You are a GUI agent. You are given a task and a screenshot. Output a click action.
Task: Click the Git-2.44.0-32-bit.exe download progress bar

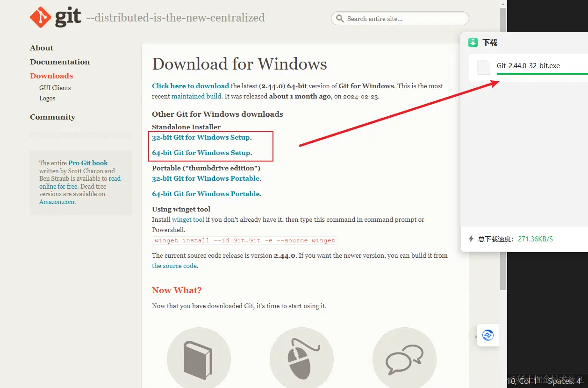click(542, 74)
